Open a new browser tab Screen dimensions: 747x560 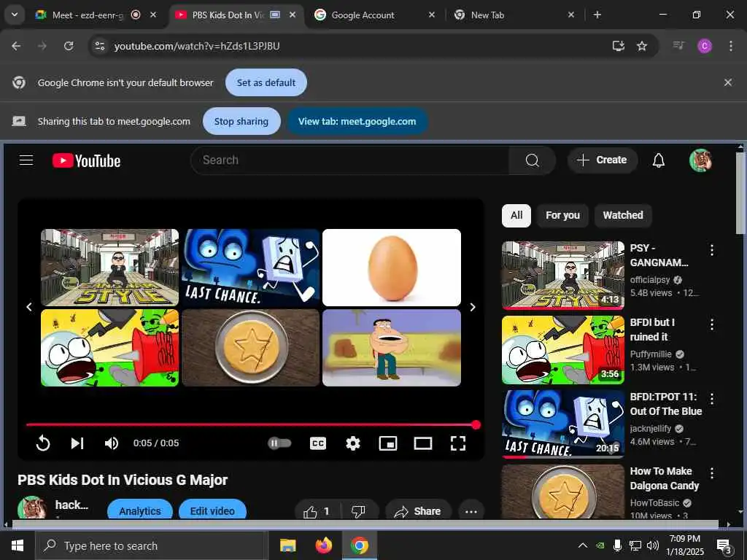597,15
